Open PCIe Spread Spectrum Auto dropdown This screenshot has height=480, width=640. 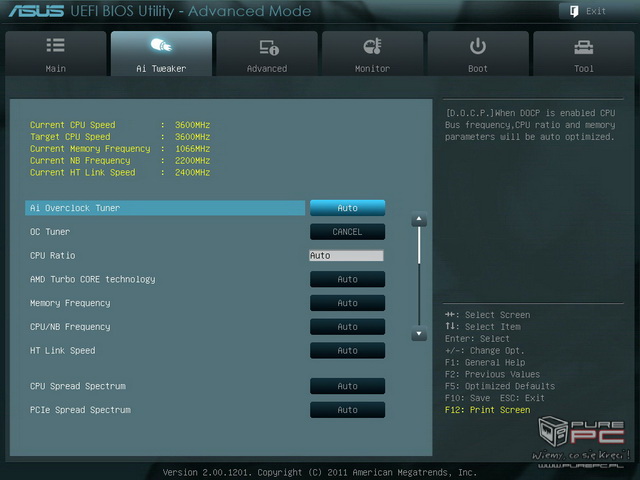tap(347, 410)
